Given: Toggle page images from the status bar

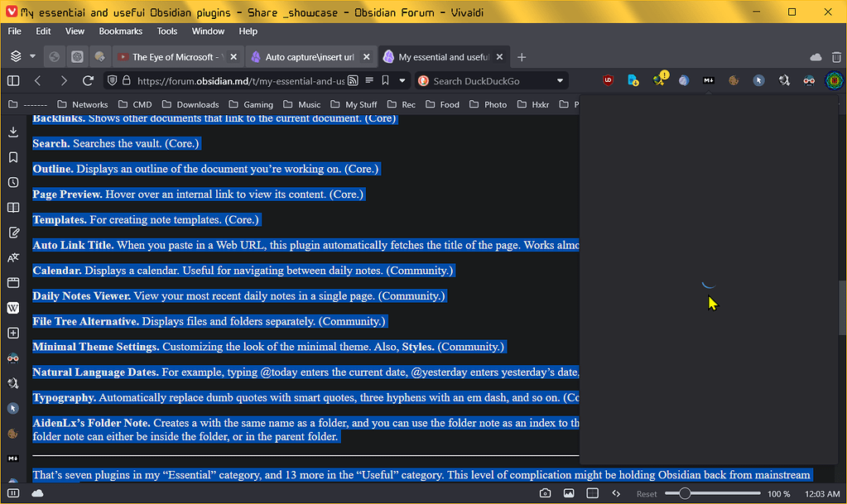Looking at the screenshot, I should tap(568, 492).
